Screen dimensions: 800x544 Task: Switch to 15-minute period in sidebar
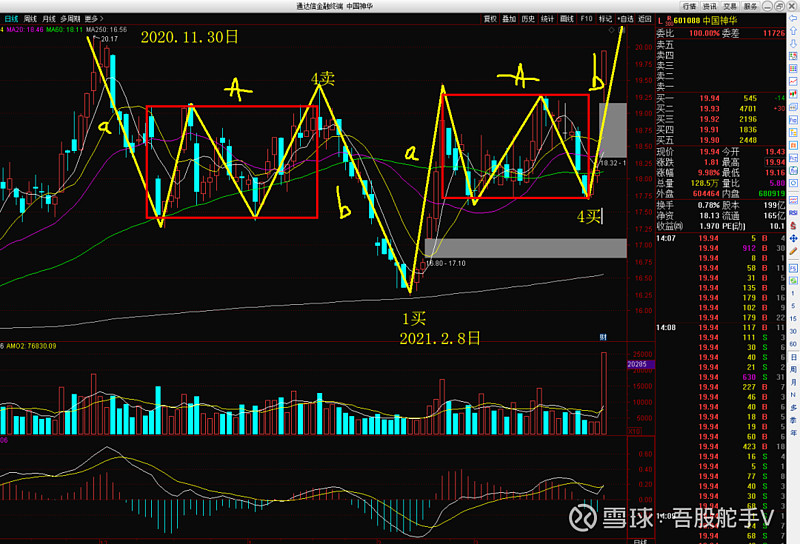tap(793, 318)
